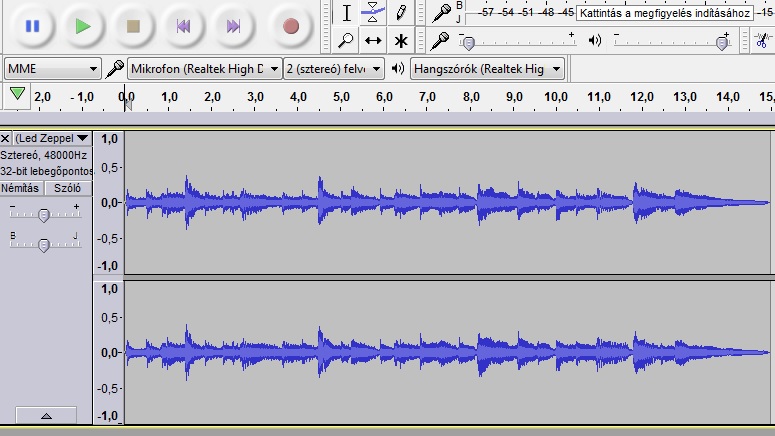Enable the Multi-tool asterisk mode
Image resolution: width=775 pixels, height=436 pixels.
400,41
